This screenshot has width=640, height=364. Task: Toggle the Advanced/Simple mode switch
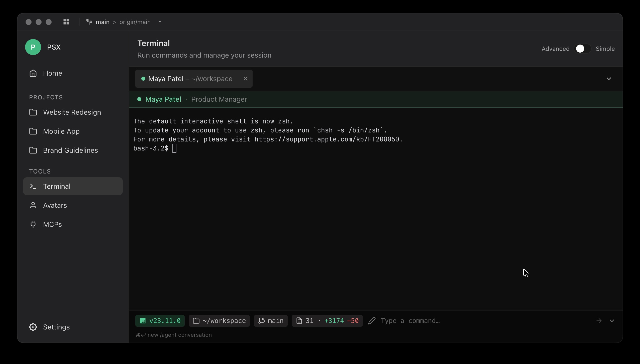tap(582, 49)
